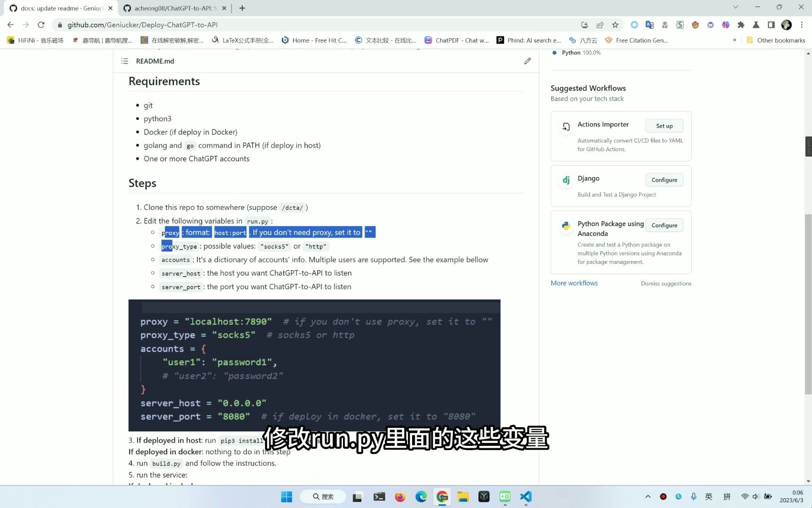812x508 pixels.
Task: Click the README.md file name header
Action: tap(155, 61)
